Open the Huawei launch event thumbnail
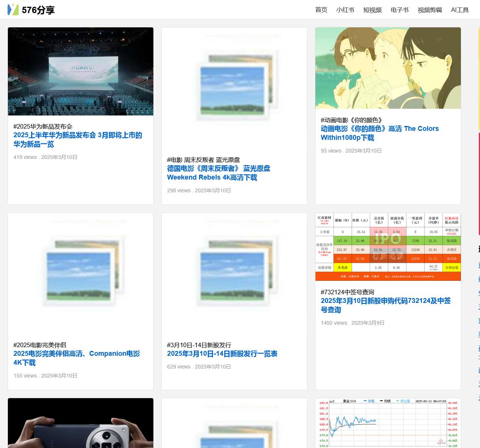 pos(81,71)
